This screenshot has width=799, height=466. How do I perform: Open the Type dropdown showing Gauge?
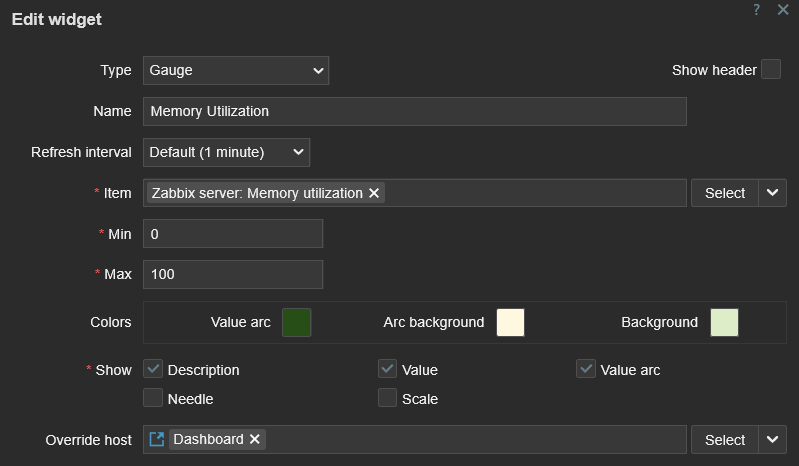pyautogui.click(x=236, y=70)
